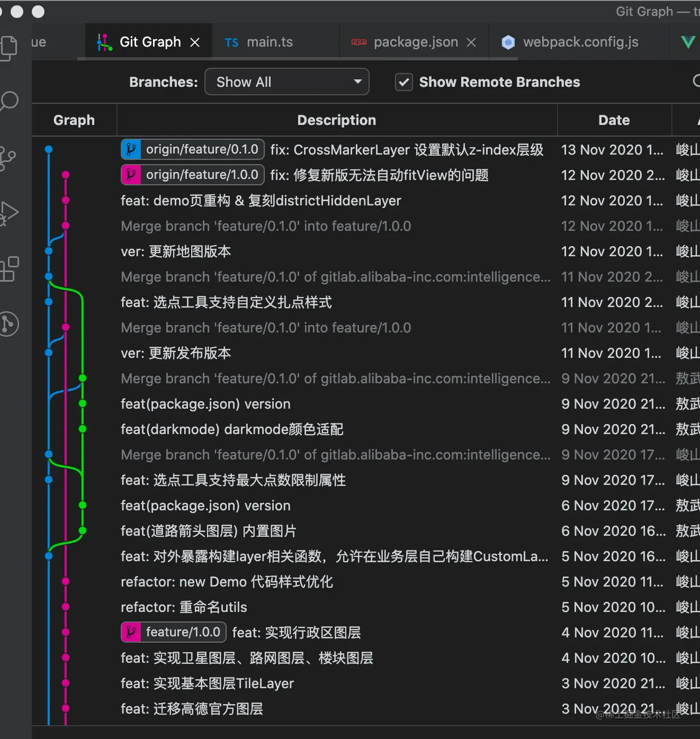Select the origin/feature/1.0.0 branch label
This screenshot has height=739, width=700.
(193, 175)
